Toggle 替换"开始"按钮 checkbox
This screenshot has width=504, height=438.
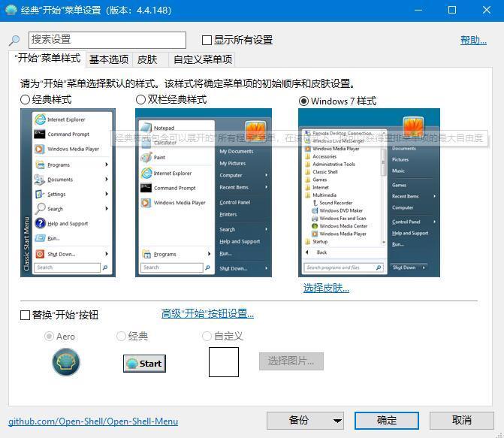[26, 315]
